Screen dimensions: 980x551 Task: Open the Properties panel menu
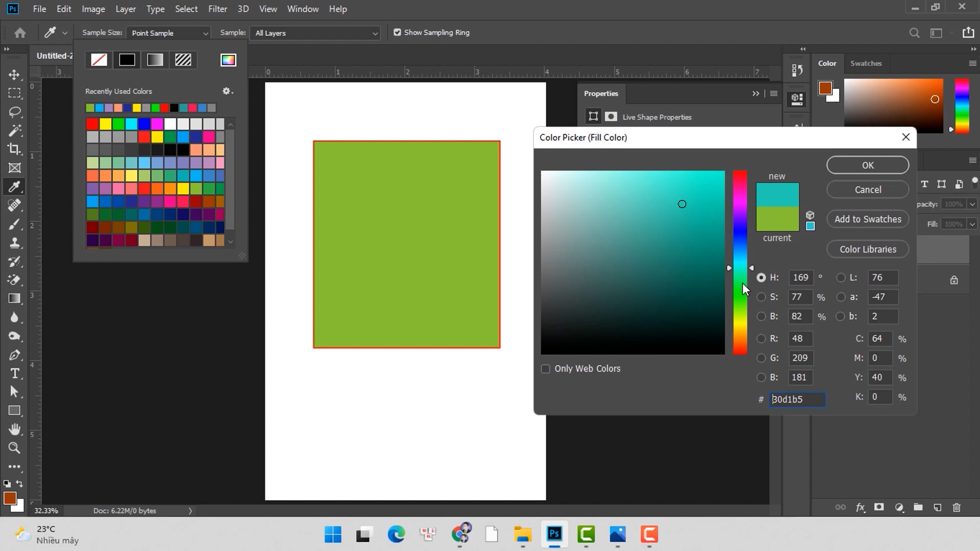tap(774, 93)
